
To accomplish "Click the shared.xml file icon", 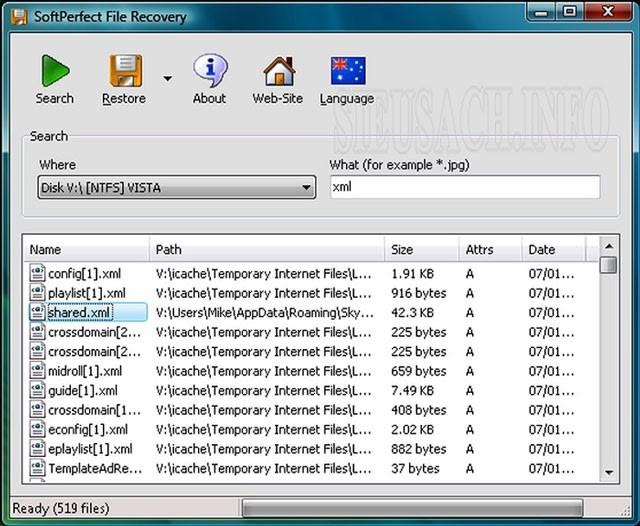I will (37, 312).
